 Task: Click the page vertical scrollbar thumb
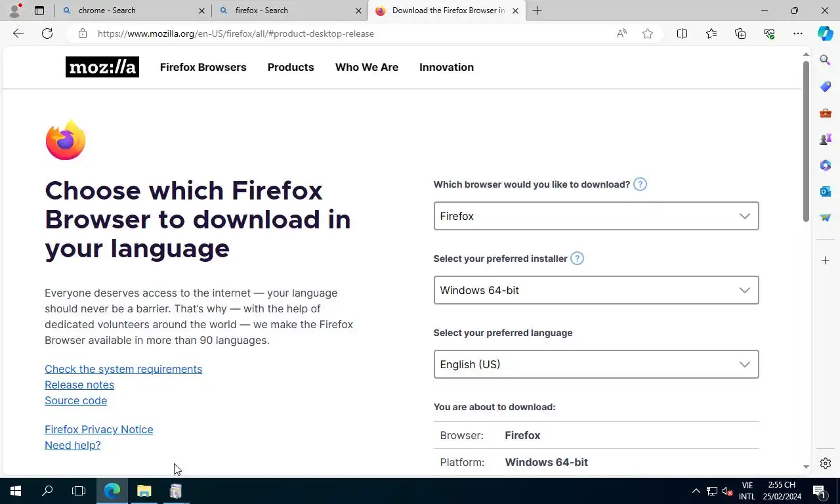[806, 141]
